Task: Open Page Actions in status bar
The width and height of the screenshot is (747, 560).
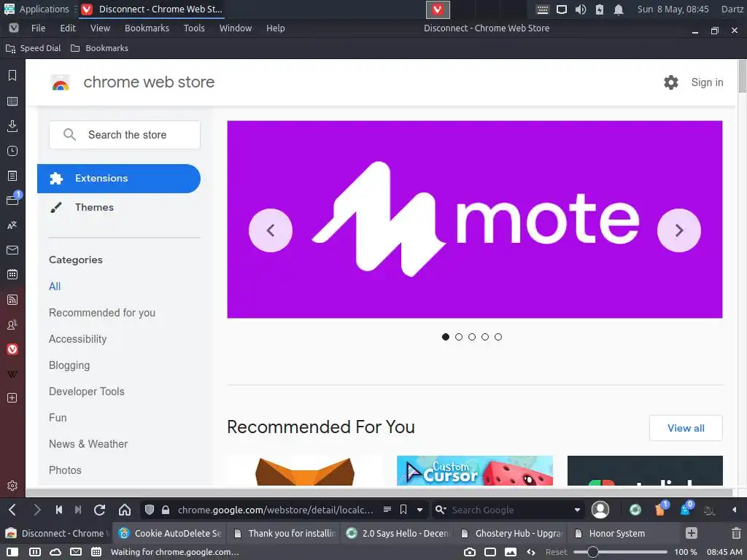Action: (531, 552)
